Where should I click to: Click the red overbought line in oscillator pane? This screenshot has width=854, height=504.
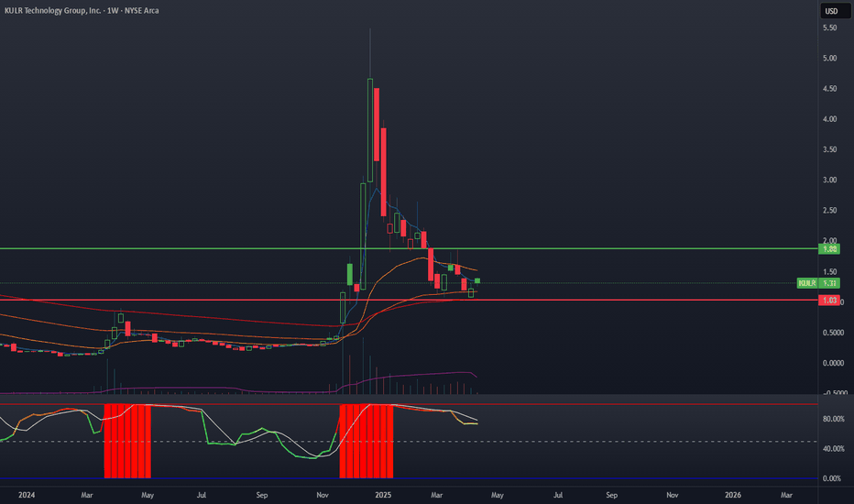pos(409,404)
